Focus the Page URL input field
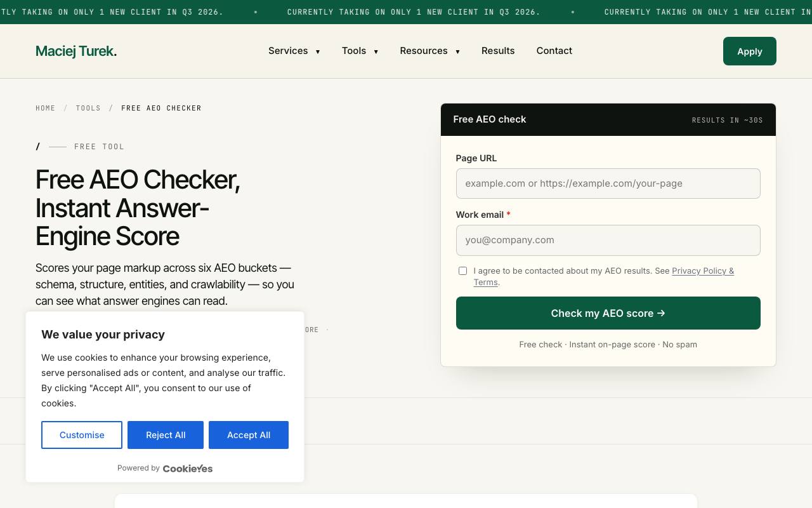 click(608, 184)
